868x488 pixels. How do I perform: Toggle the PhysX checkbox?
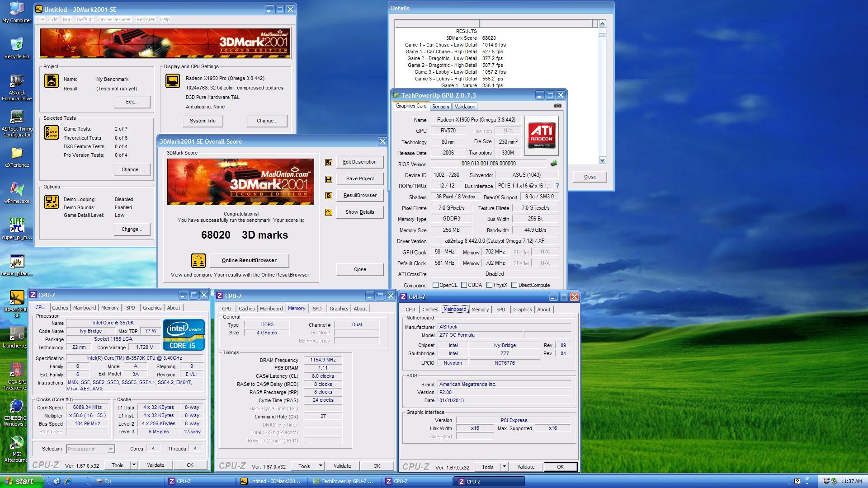[489, 285]
